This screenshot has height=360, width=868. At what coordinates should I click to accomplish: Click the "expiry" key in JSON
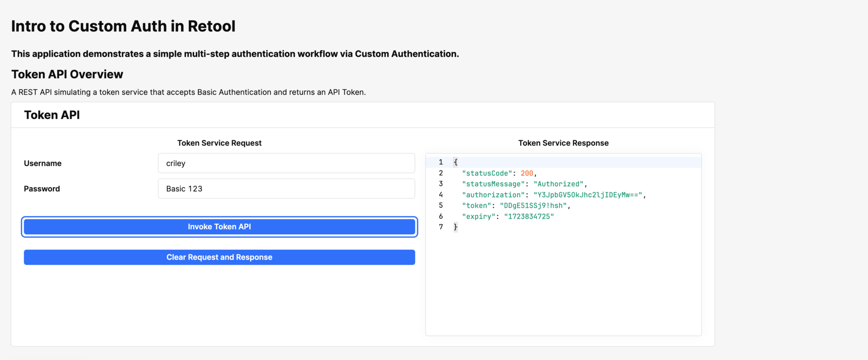point(479,216)
